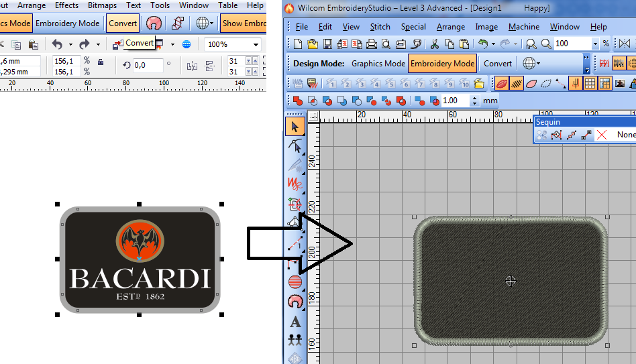Open the Machine menu
The width and height of the screenshot is (636, 364).
tap(524, 27)
